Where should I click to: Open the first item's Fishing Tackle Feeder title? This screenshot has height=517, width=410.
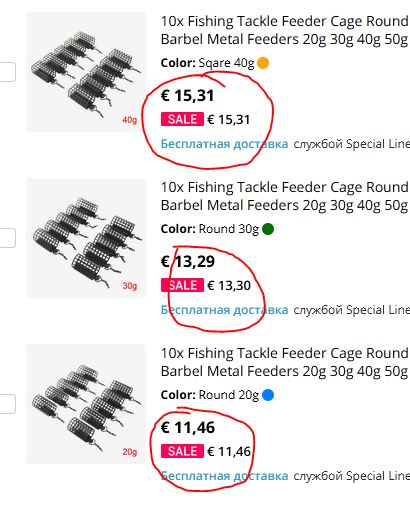[x=285, y=30]
